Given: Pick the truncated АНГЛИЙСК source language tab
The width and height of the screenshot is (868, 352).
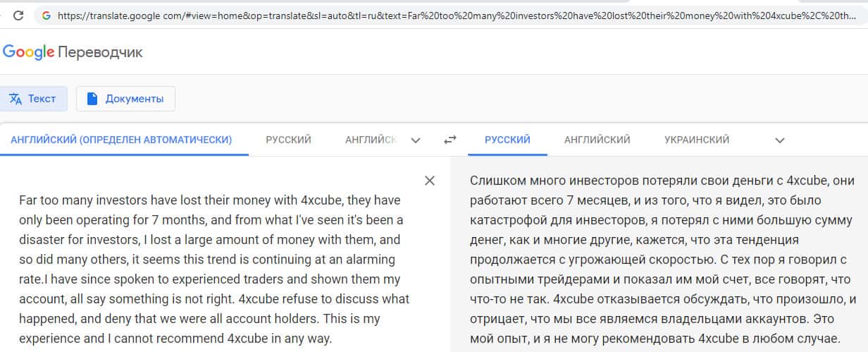Looking at the screenshot, I should (x=371, y=140).
